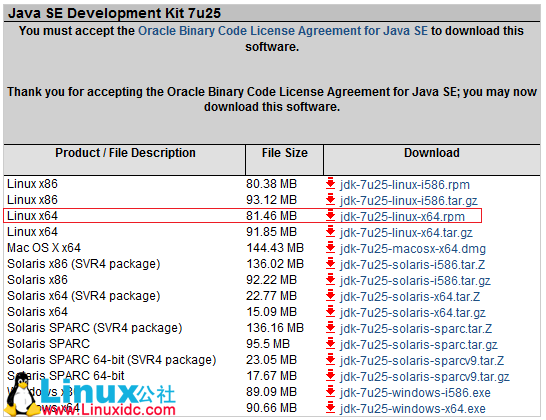The image size is (546, 420).
Task: Select Solaris SPARC 64-bit (SVR4 package) label
Action: click(111, 360)
